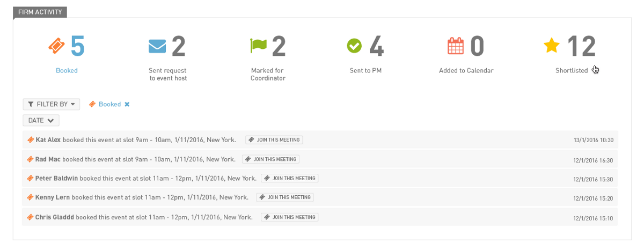Click the orange ticket Booked icon
This screenshot has height=251, width=644.
pyautogui.click(x=56, y=47)
